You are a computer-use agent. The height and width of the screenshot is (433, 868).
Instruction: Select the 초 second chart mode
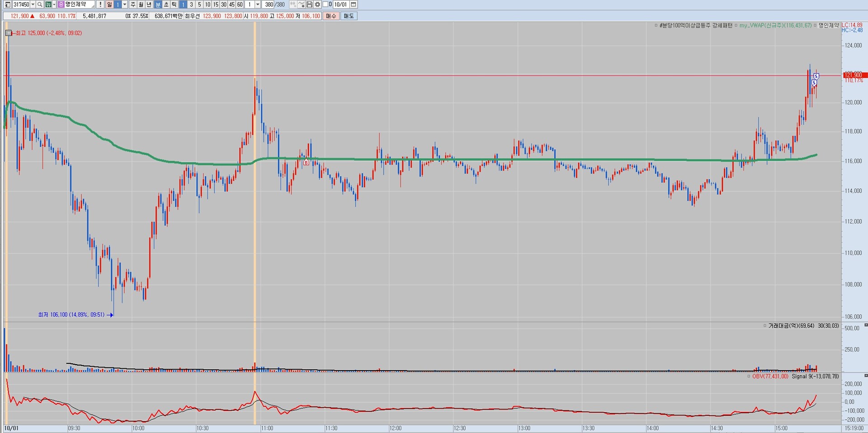(166, 5)
